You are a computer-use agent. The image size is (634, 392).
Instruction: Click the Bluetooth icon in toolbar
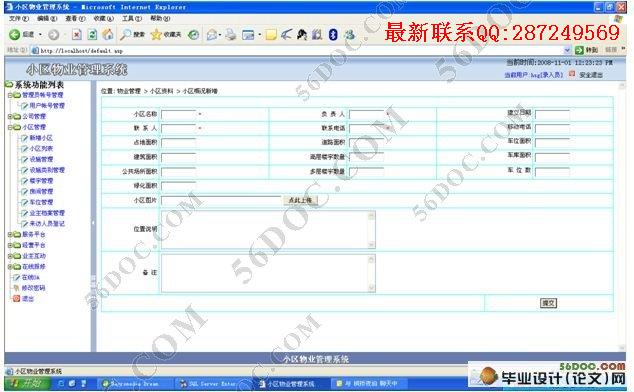[333, 35]
